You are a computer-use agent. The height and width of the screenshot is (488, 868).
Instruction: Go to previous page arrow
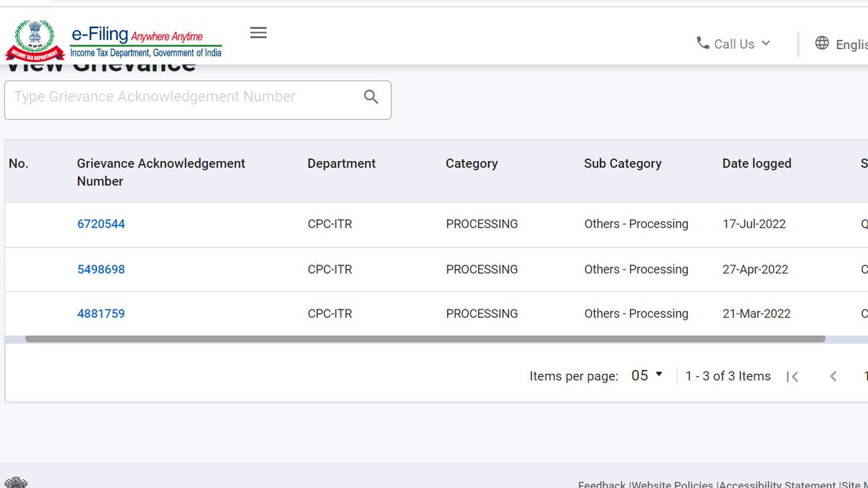tap(833, 376)
